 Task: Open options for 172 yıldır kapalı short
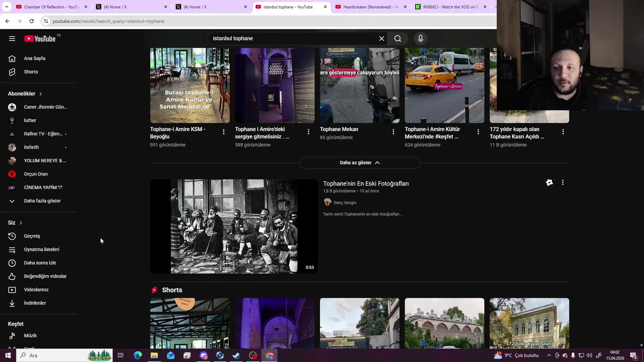563,132
